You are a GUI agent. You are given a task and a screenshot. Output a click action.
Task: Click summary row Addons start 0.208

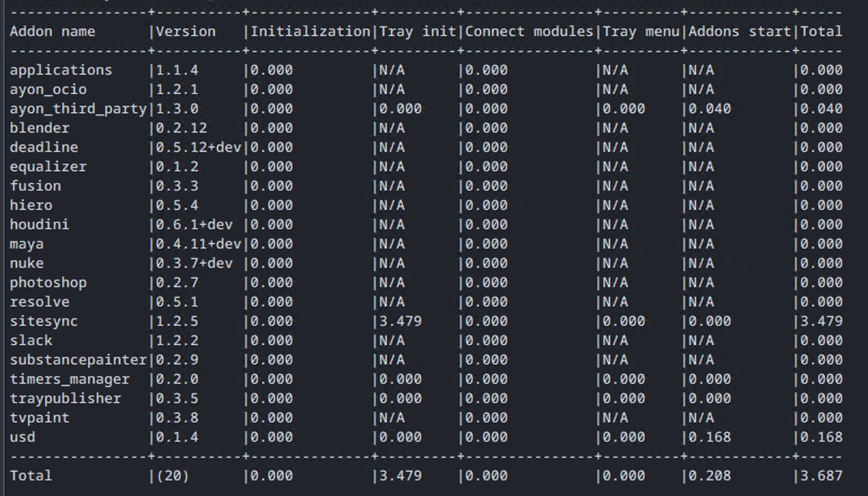point(710,476)
